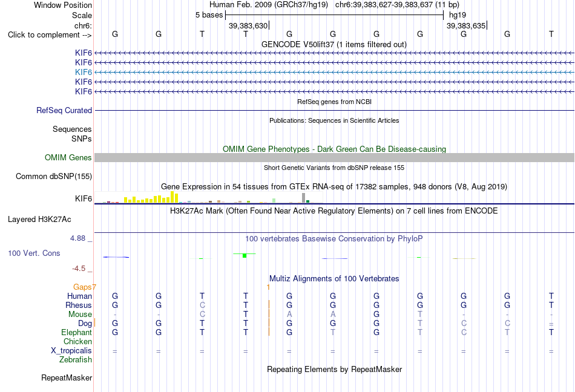Click the "hg19" text beside the scale bar
Screen dimensions: 575x392
458,15
